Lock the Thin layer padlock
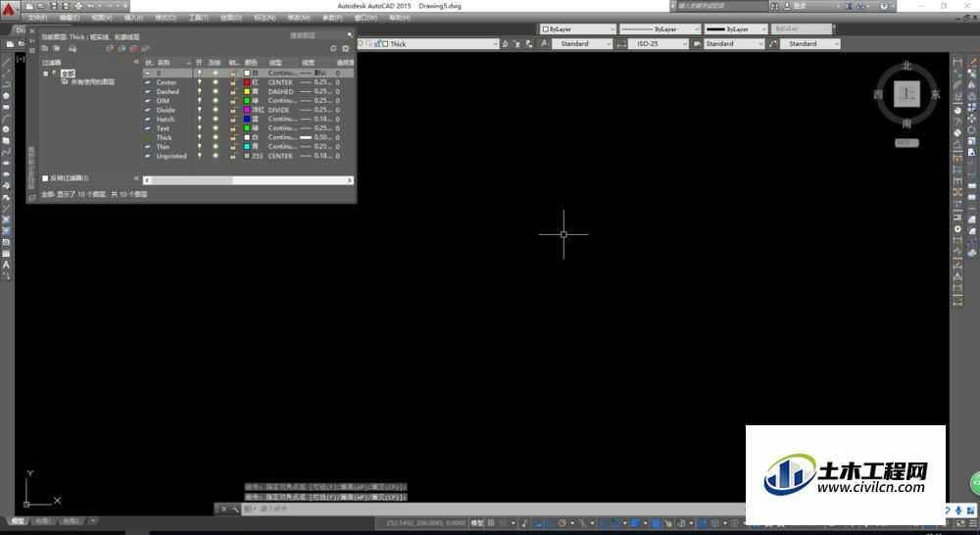 pyautogui.click(x=232, y=146)
